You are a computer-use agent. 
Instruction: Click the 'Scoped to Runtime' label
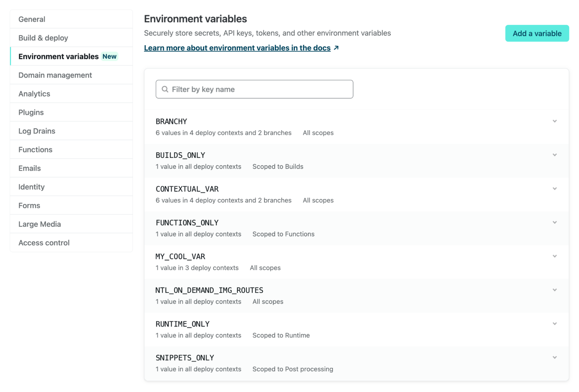coord(281,335)
